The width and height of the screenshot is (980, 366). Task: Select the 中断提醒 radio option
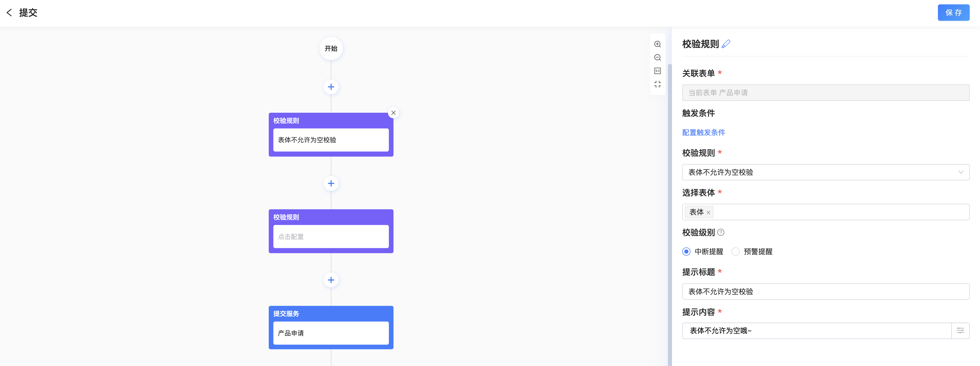pyautogui.click(x=686, y=252)
